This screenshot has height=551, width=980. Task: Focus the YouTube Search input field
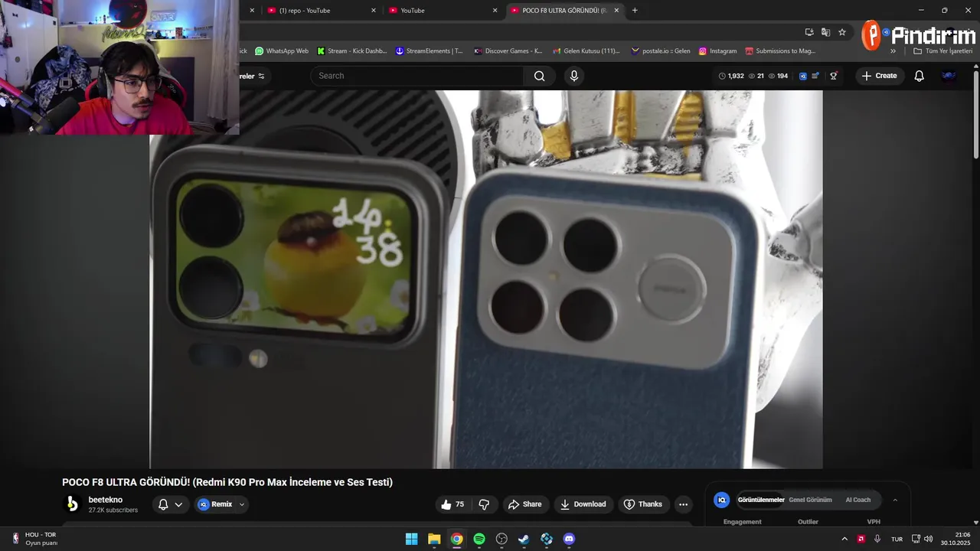pos(417,76)
